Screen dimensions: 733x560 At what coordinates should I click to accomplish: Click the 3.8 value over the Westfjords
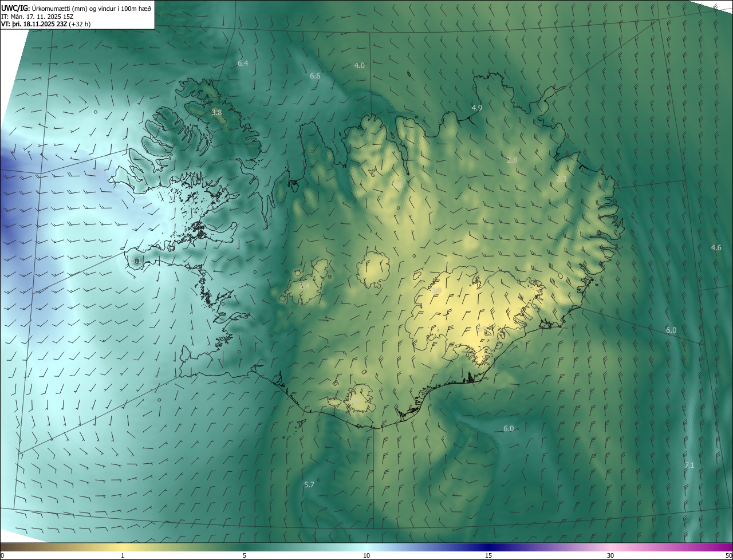[x=216, y=113]
